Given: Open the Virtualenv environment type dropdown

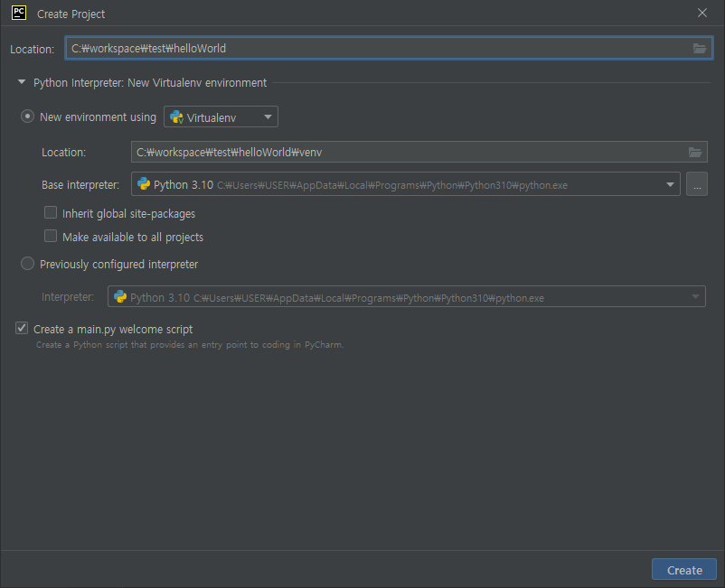Looking at the screenshot, I should [x=221, y=117].
